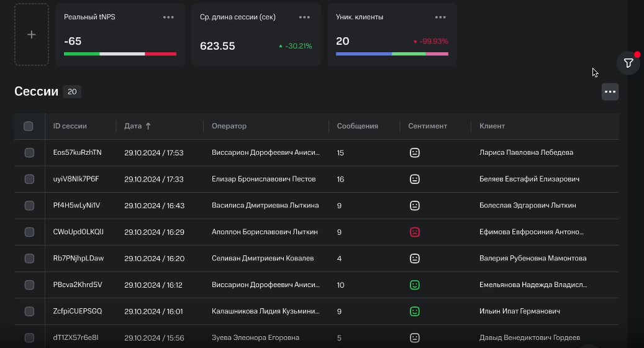Open options menu of Уник. клиенты card
This screenshot has width=644, height=348.
tap(440, 17)
